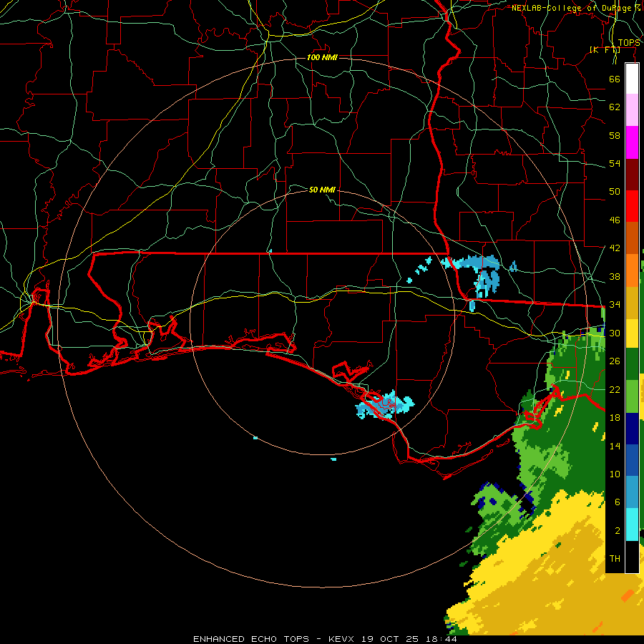
Task: Click the 'TOPS' legend heading
Action: point(629,43)
